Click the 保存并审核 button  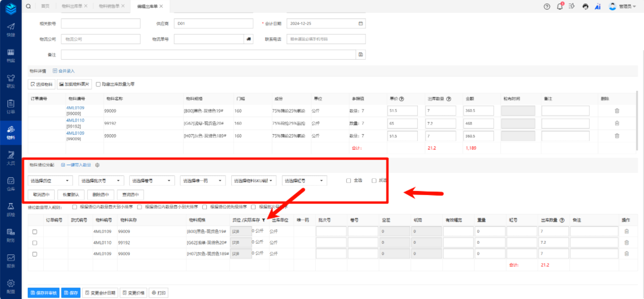pos(43,293)
